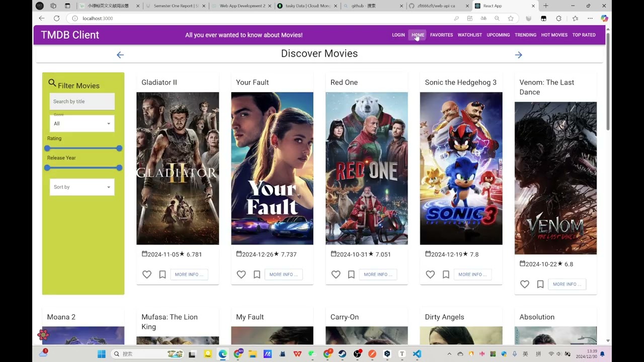Switch to the Web App Development 2 tab
This screenshot has width=644, height=362.
tap(243, 6)
